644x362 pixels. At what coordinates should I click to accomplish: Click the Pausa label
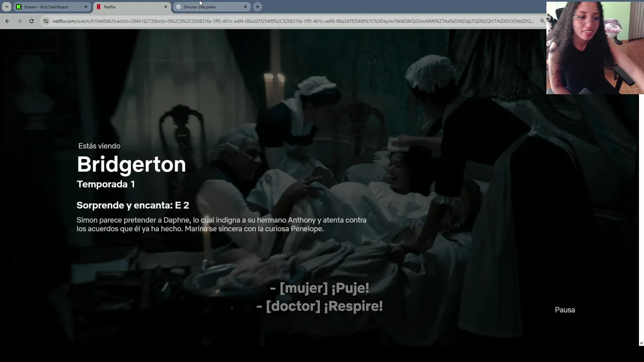pyautogui.click(x=565, y=310)
